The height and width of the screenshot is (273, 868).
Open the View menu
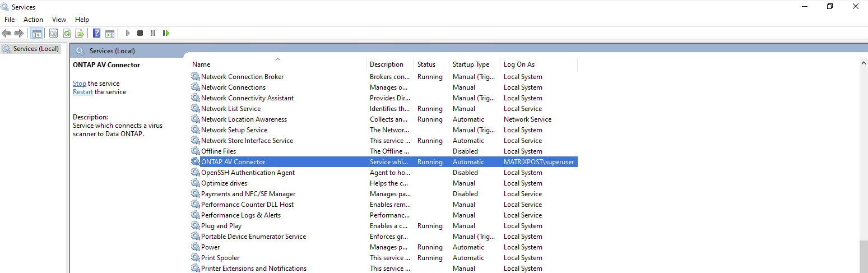point(59,20)
